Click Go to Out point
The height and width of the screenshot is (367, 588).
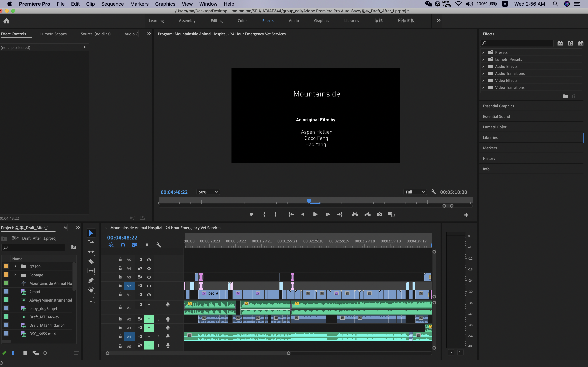(x=340, y=214)
